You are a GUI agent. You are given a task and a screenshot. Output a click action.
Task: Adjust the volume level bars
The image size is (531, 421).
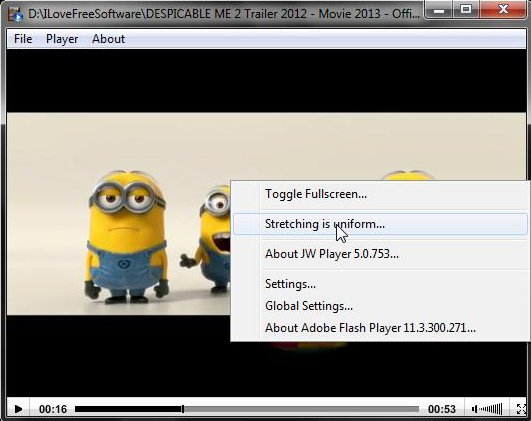pos(490,409)
